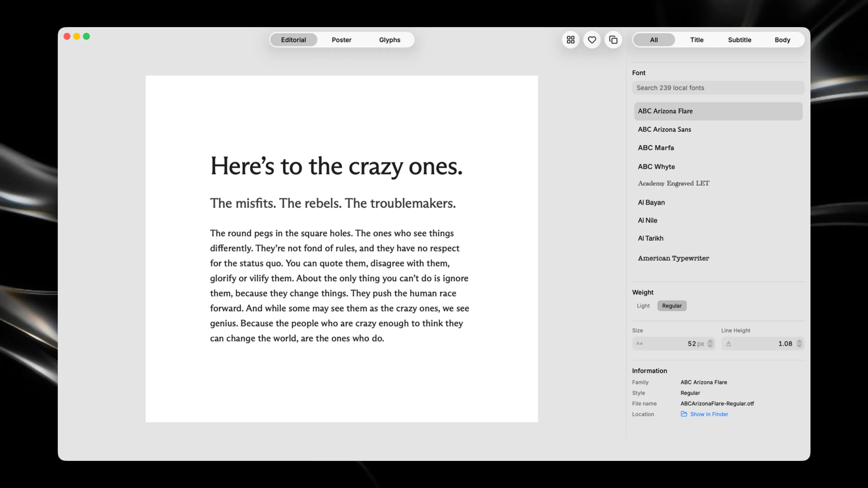Select Al Tarikh font
The width and height of the screenshot is (868, 488).
pyautogui.click(x=718, y=238)
